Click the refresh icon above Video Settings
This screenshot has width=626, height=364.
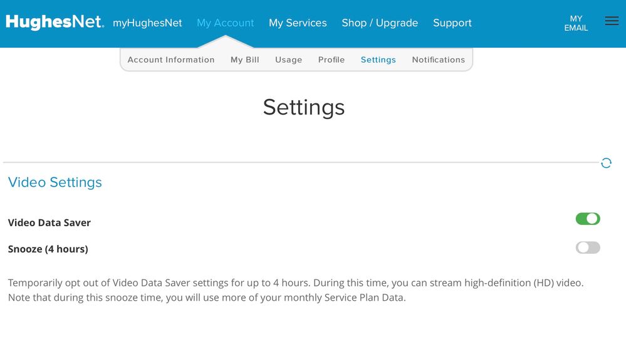coord(606,163)
